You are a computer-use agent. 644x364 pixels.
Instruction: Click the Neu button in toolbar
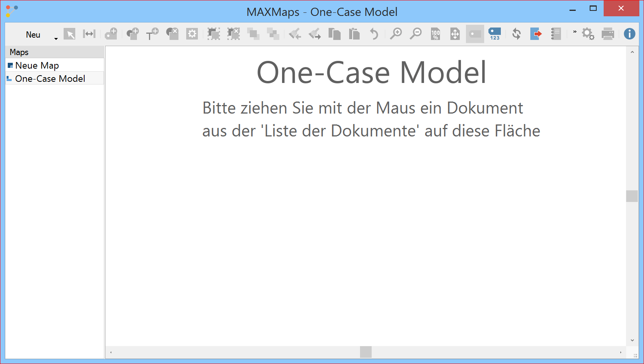[x=33, y=35]
